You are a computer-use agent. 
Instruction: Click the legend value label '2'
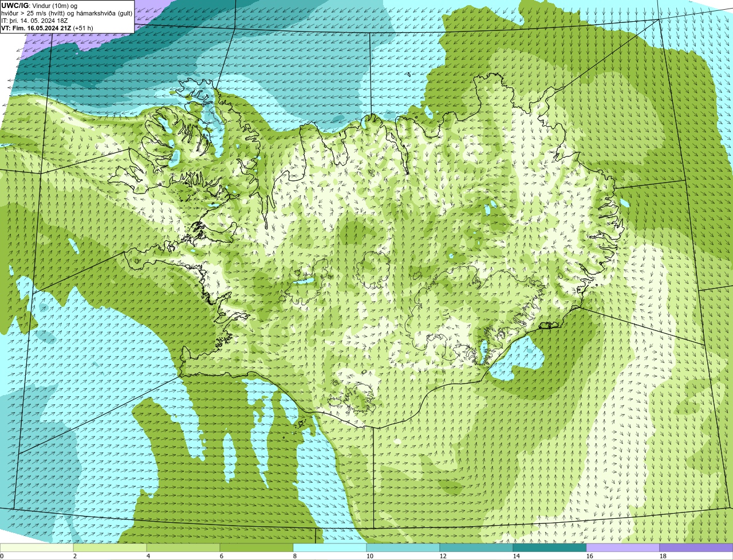point(75,556)
